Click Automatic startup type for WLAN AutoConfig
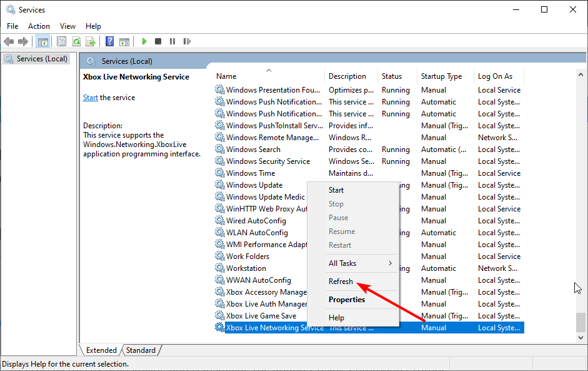 coord(439,233)
